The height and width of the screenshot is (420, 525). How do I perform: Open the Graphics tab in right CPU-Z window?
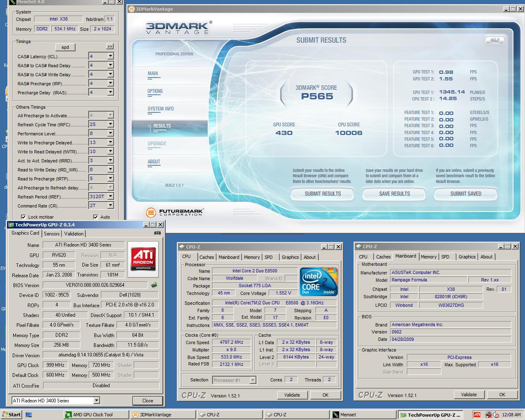467,257
